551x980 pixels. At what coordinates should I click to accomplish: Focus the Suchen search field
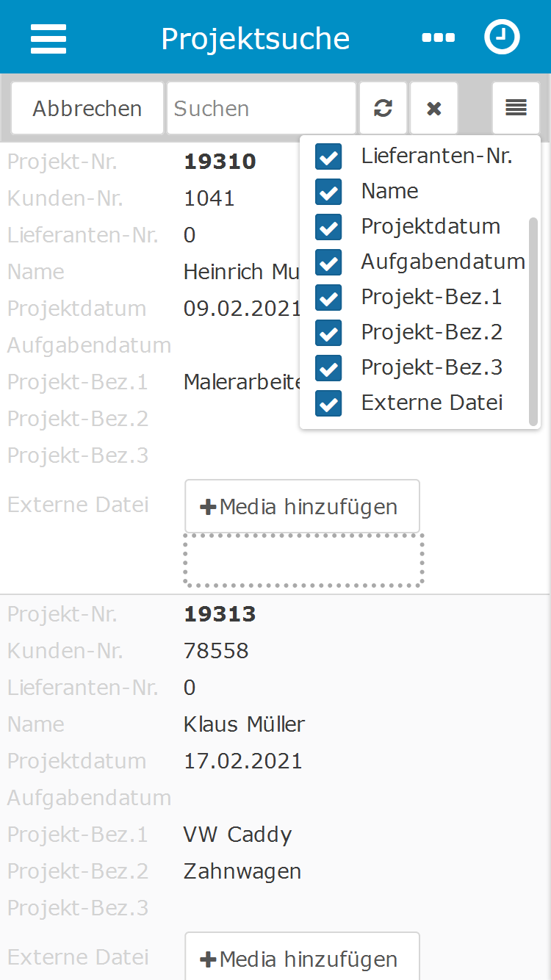pos(262,109)
